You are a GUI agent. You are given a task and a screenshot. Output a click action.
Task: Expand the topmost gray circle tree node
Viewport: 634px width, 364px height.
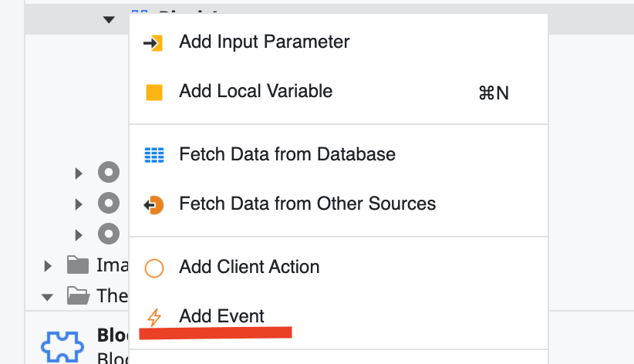79,173
